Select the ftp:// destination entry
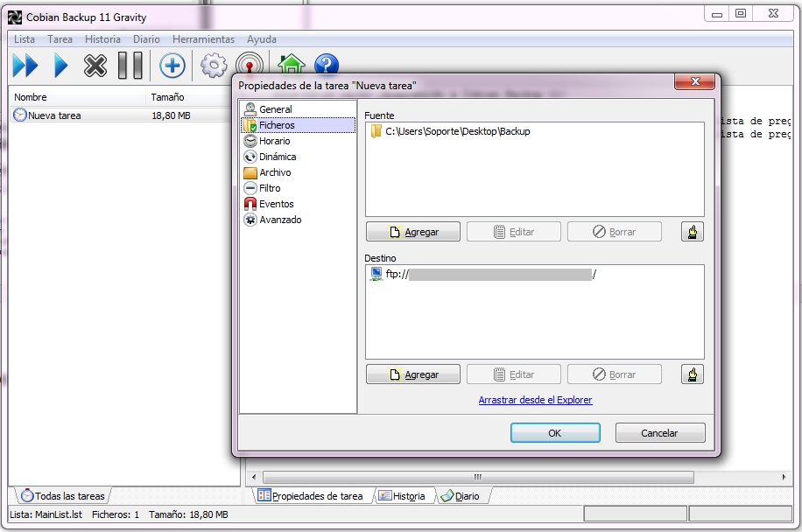 pyautogui.click(x=482, y=275)
